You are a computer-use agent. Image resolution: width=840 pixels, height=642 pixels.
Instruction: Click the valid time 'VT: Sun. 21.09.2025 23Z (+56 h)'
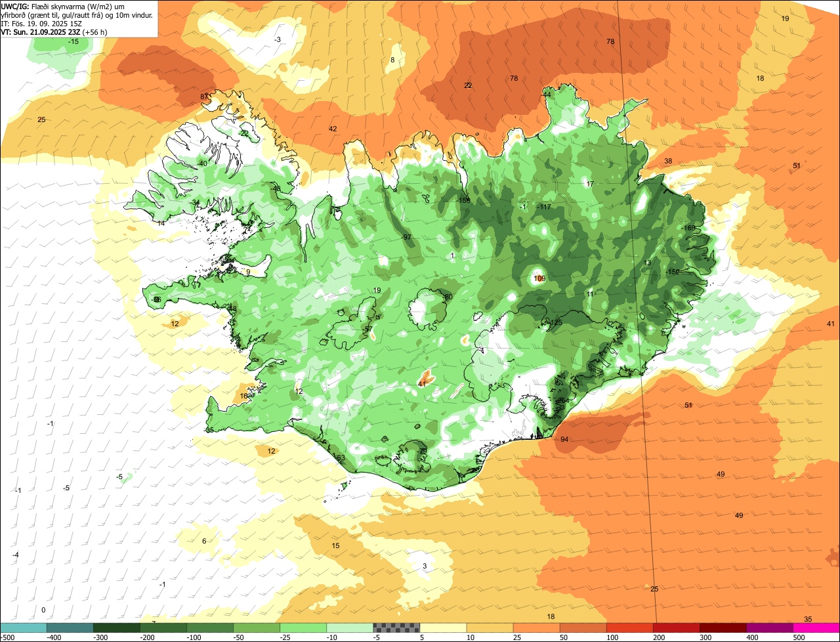(54, 32)
